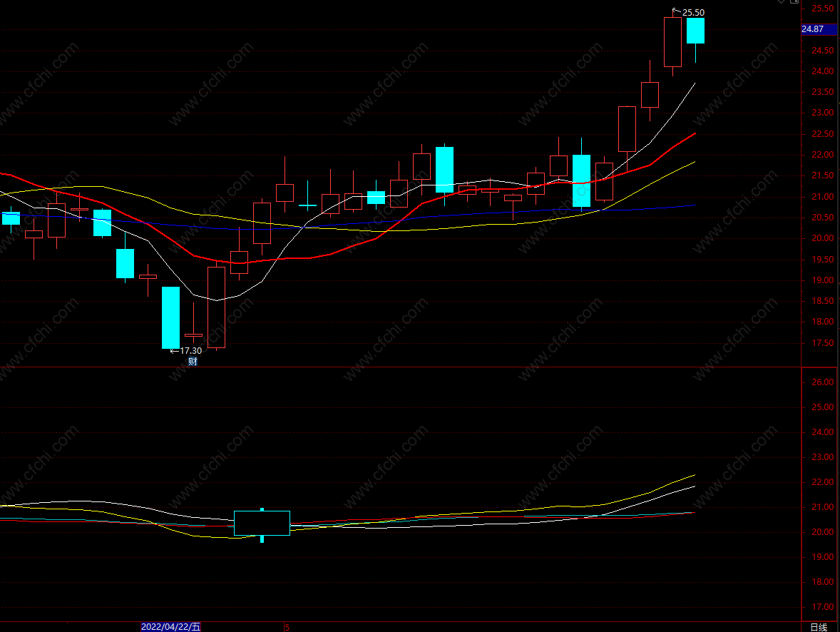
Task: Click the cyan candle in lower indicator panel
Action: (x=262, y=523)
